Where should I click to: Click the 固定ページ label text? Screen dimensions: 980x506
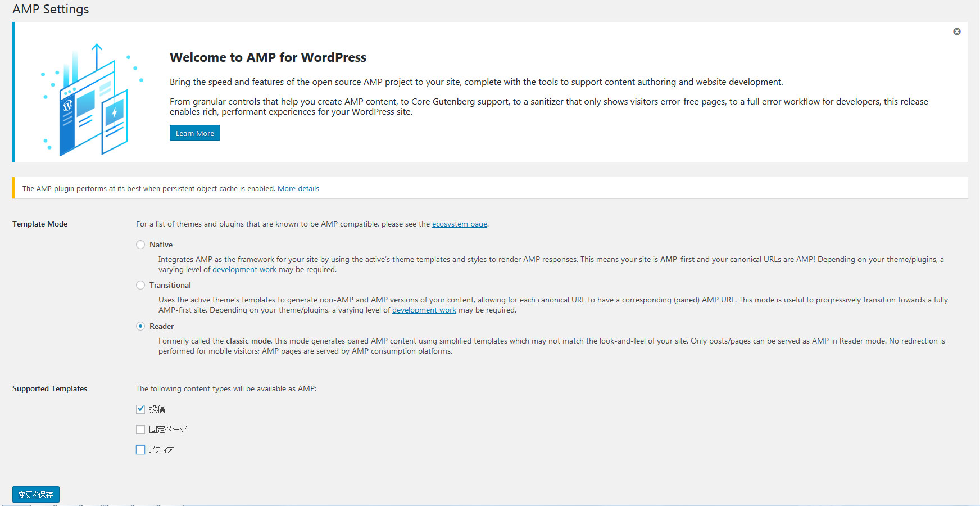(x=168, y=430)
